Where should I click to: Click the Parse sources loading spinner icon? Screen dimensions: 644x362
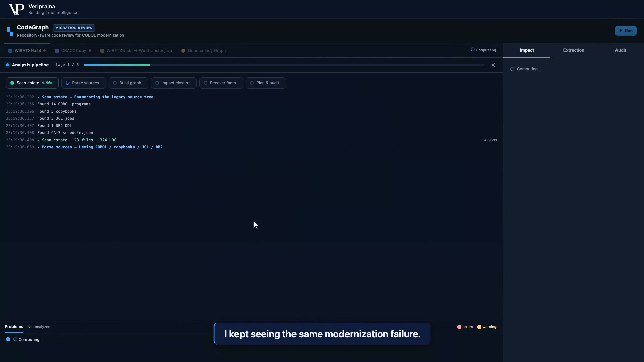pos(68,83)
